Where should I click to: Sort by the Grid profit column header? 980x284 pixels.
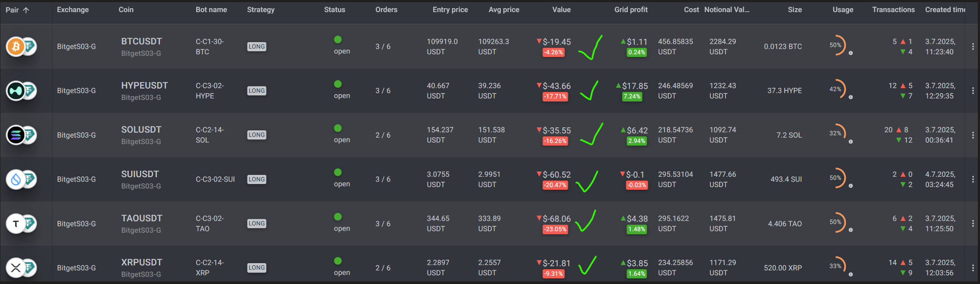point(631,10)
